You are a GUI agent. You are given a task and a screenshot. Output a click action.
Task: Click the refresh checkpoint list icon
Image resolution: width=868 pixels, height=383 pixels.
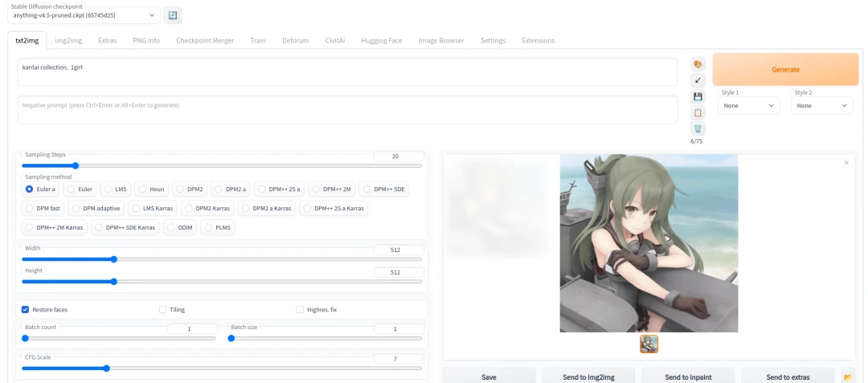tap(172, 15)
